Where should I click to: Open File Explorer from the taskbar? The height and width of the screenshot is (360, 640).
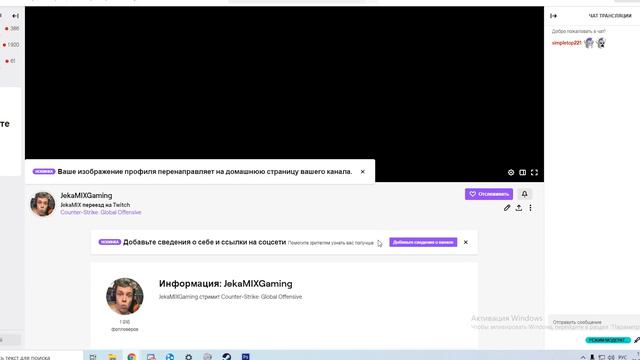112,357
